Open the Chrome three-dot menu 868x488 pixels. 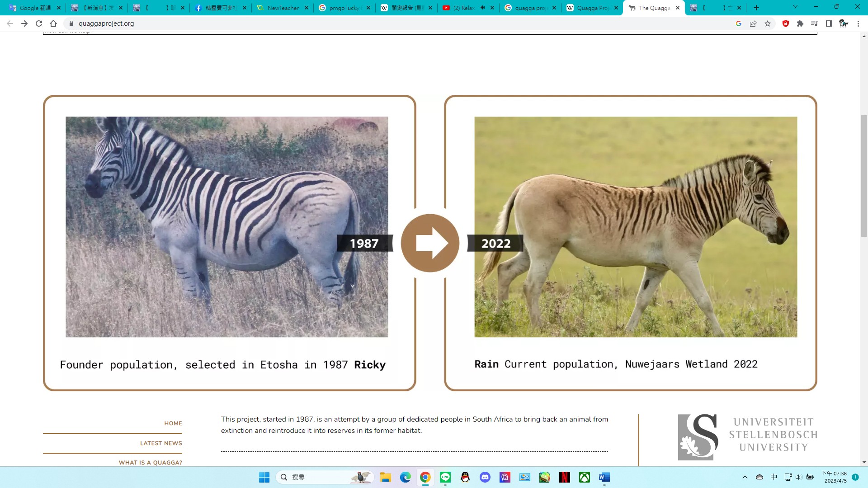point(858,23)
